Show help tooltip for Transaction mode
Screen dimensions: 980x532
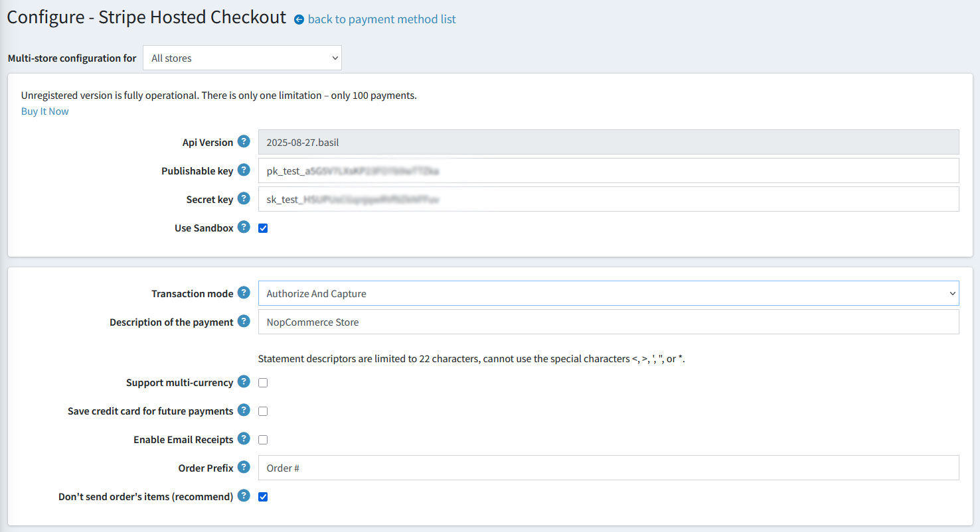tap(244, 293)
